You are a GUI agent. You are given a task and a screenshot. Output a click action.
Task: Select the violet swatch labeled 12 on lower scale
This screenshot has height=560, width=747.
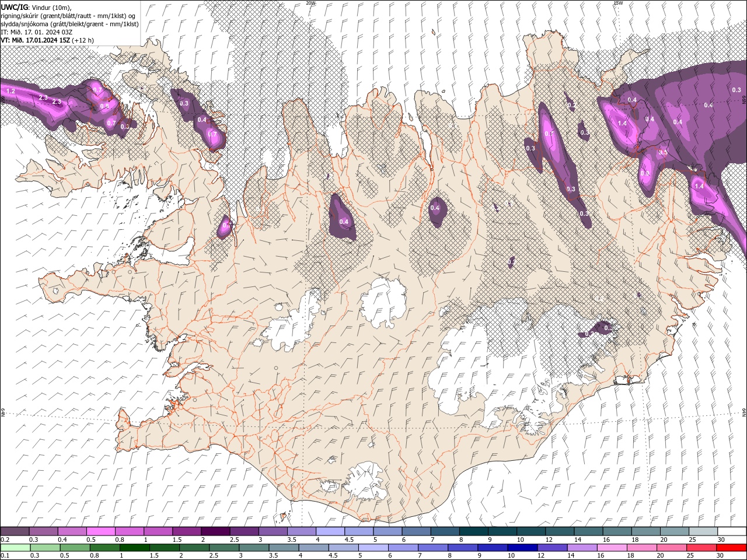click(x=552, y=548)
